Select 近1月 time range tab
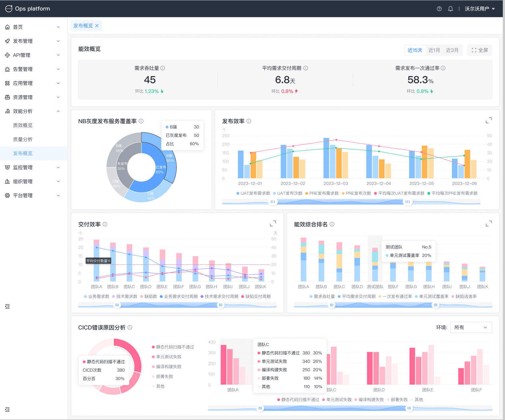 point(434,50)
